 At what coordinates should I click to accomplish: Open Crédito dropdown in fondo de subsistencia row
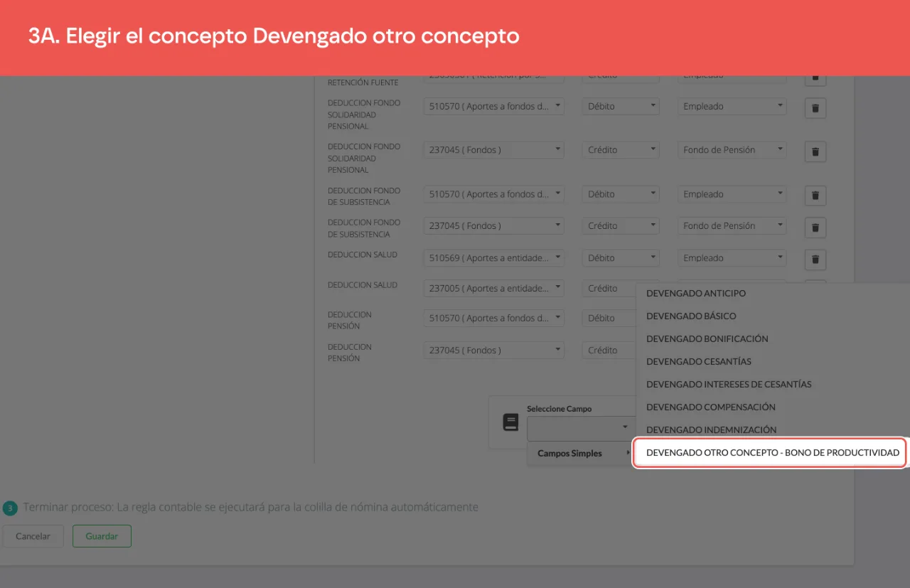(621, 226)
